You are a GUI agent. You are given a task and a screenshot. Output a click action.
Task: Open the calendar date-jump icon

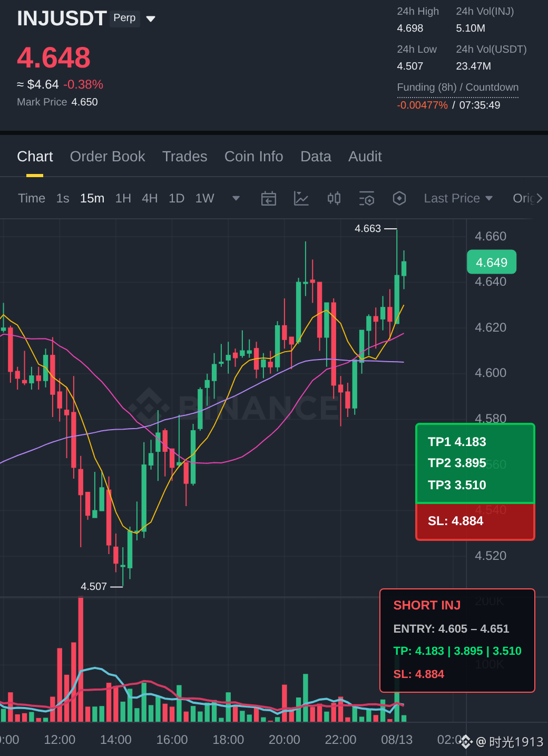click(x=269, y=198)
